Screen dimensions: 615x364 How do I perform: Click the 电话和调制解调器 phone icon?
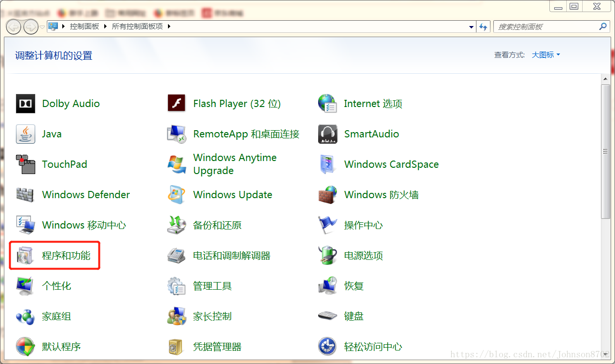176,256
